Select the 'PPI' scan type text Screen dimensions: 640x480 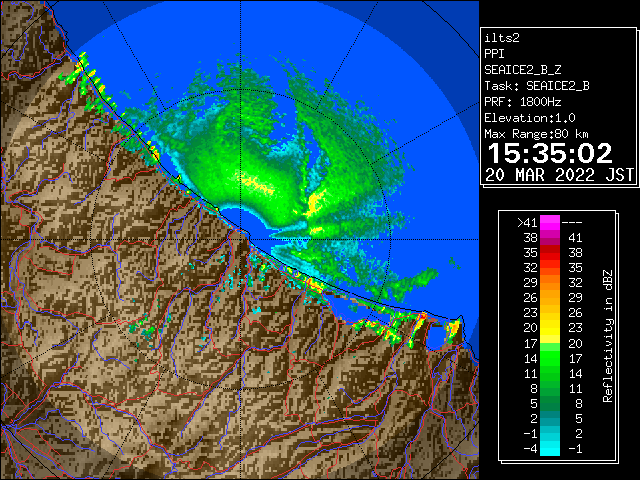(494, 54)
